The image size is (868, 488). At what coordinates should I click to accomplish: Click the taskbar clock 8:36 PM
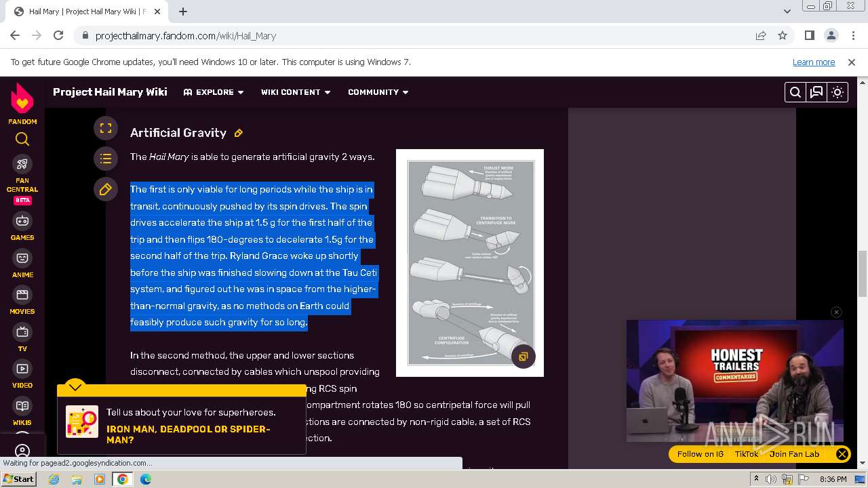[x=833, y=479]
